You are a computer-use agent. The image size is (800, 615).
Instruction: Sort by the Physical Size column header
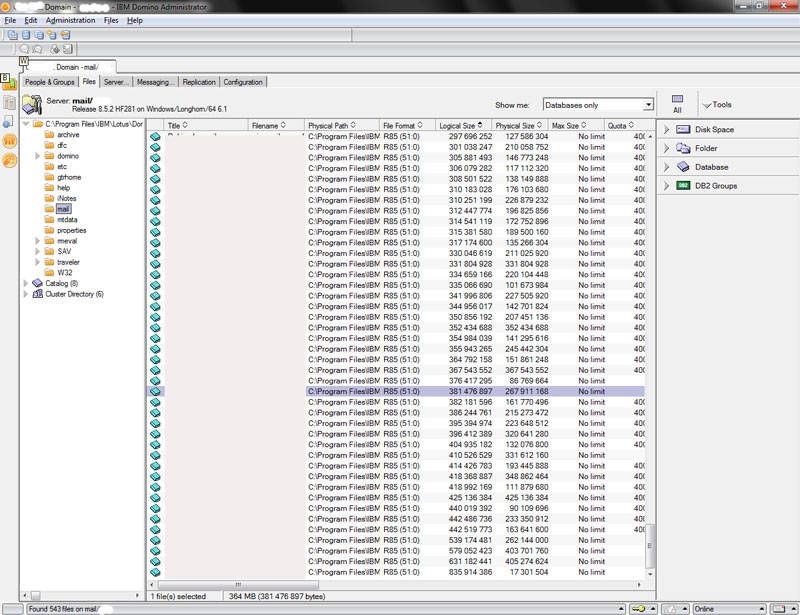(519, 126)
